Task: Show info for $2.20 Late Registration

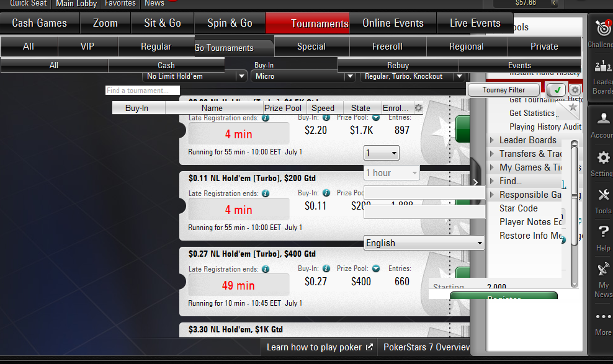Action: click(x=266, y=118)
